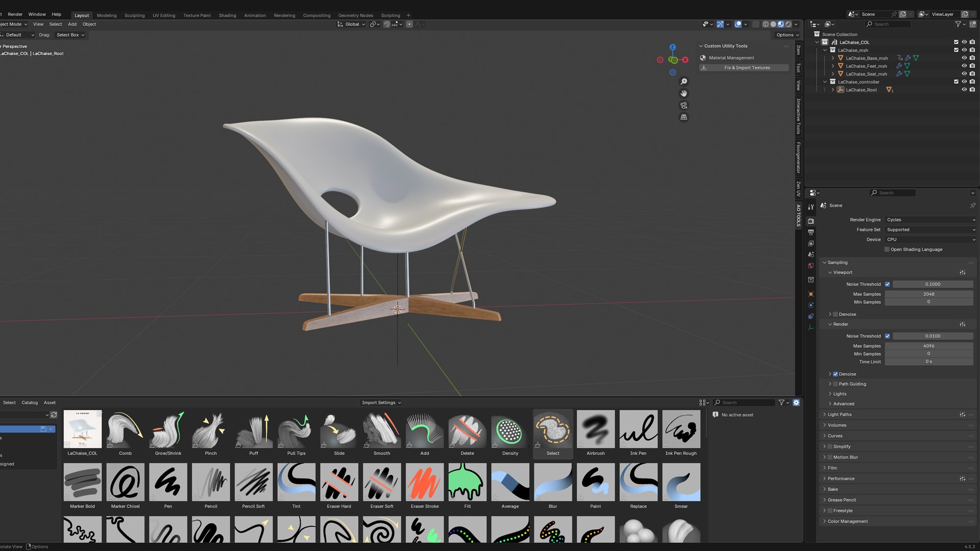This screenshot has height=551, width=980.
Task: Open Render sampling presets icon
Action: [x=962, y=324]
